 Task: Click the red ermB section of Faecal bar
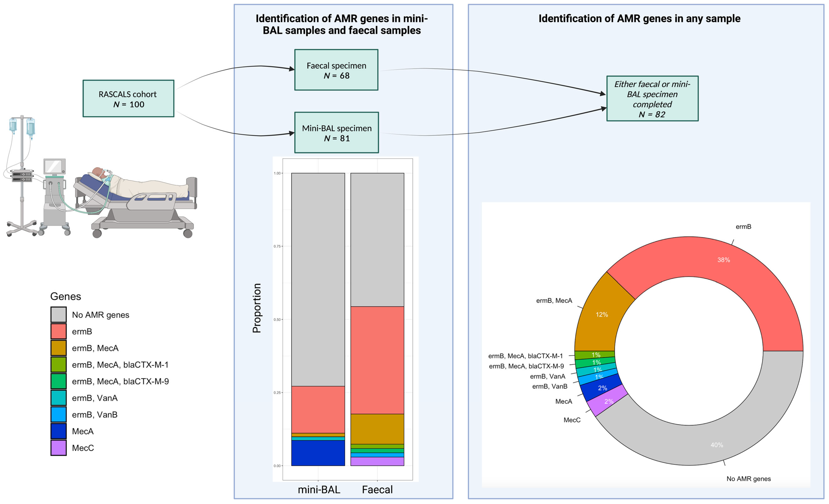point(377,360)
